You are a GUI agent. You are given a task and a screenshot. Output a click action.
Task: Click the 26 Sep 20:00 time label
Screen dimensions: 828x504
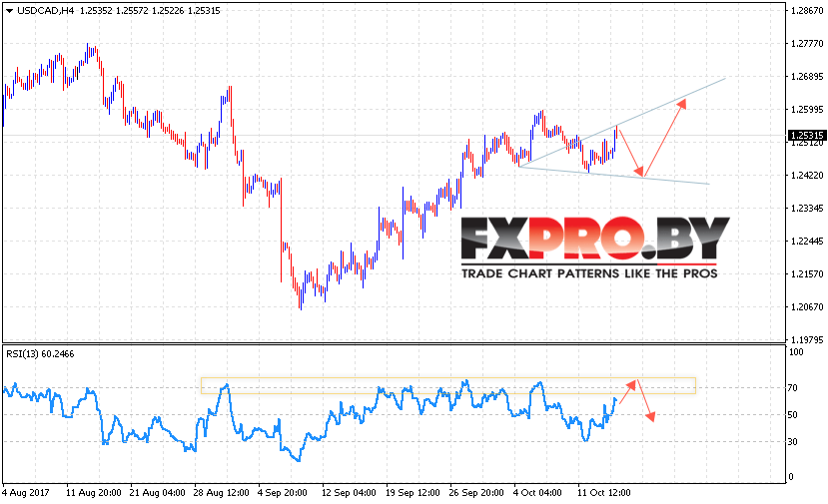point(476,492)
